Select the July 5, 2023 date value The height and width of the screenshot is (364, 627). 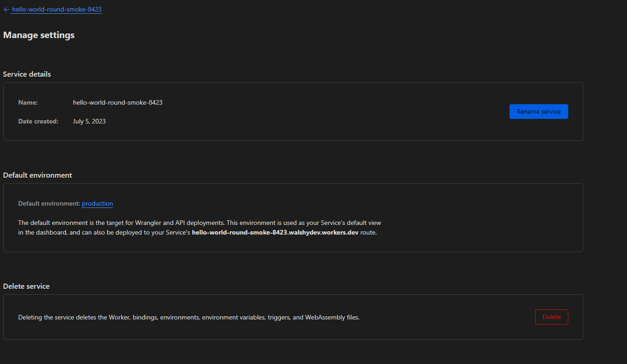pos(89,121)
